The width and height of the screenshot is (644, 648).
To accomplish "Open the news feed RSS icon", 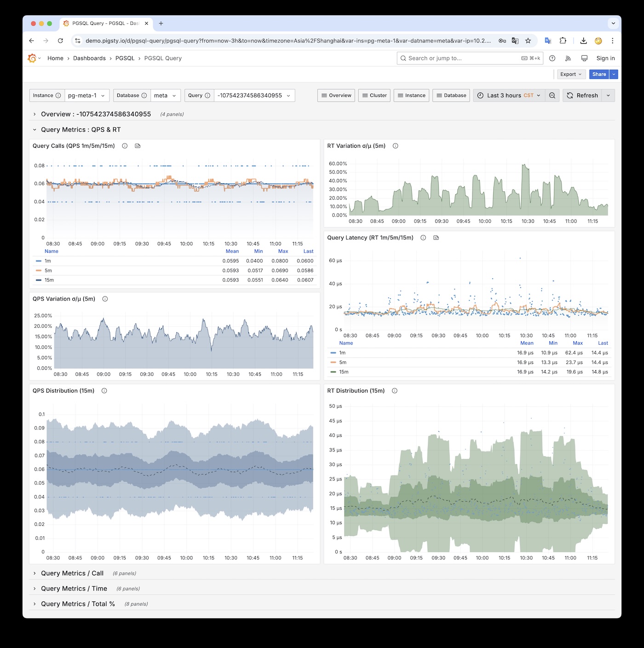I will [x=568, y=58].
